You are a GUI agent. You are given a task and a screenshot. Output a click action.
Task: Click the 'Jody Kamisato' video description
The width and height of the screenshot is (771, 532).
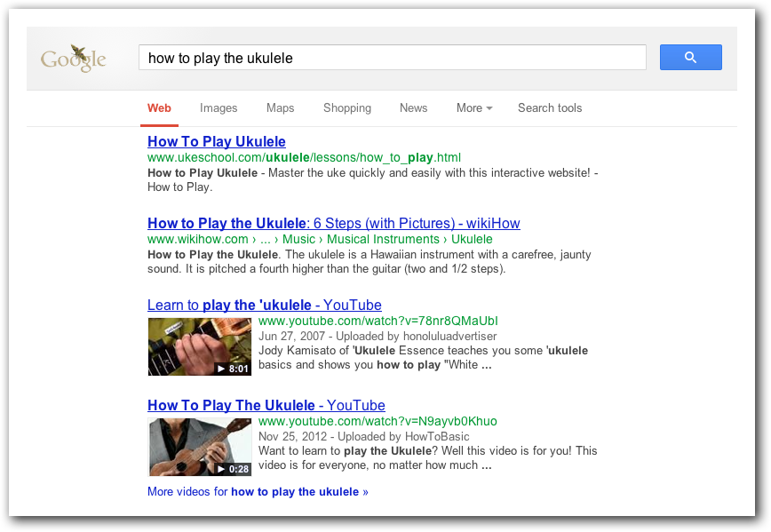click(424, 357)
